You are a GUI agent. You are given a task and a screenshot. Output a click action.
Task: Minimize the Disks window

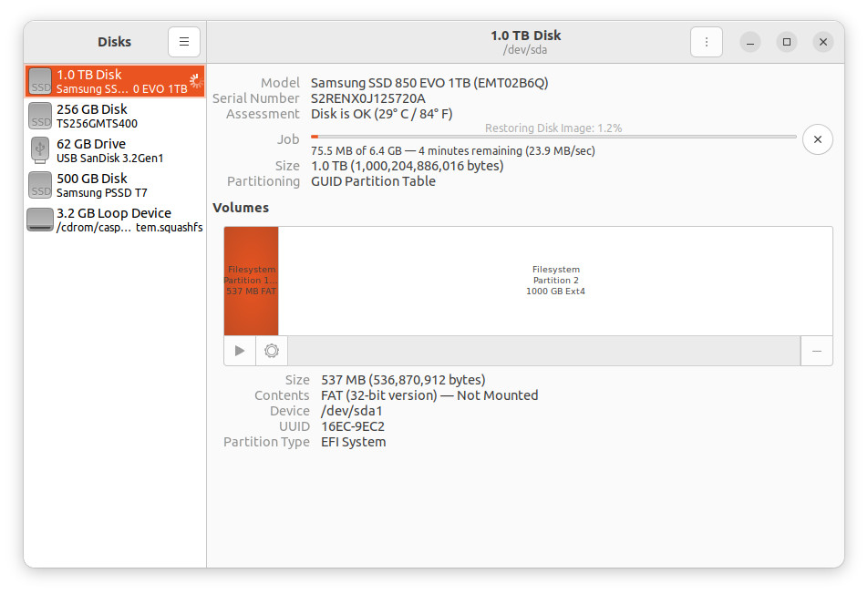coord(749,42)
